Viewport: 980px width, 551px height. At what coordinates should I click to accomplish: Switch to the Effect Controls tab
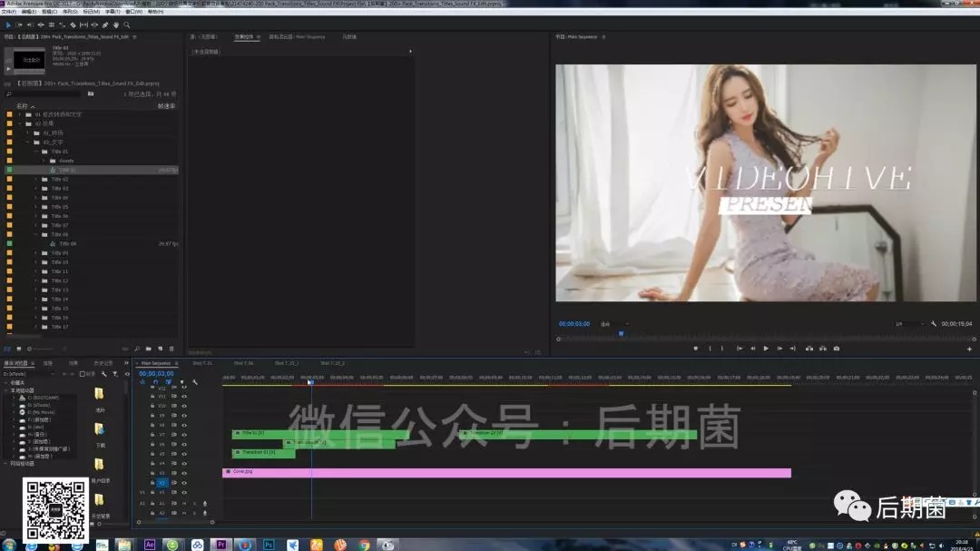point(244,37)
